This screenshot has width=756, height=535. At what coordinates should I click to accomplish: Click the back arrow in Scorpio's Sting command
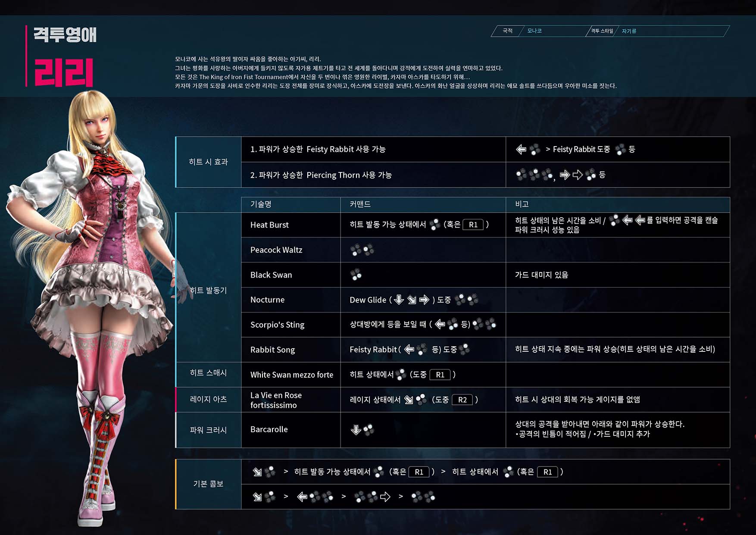pyautogui.click(x=440, y=324)
